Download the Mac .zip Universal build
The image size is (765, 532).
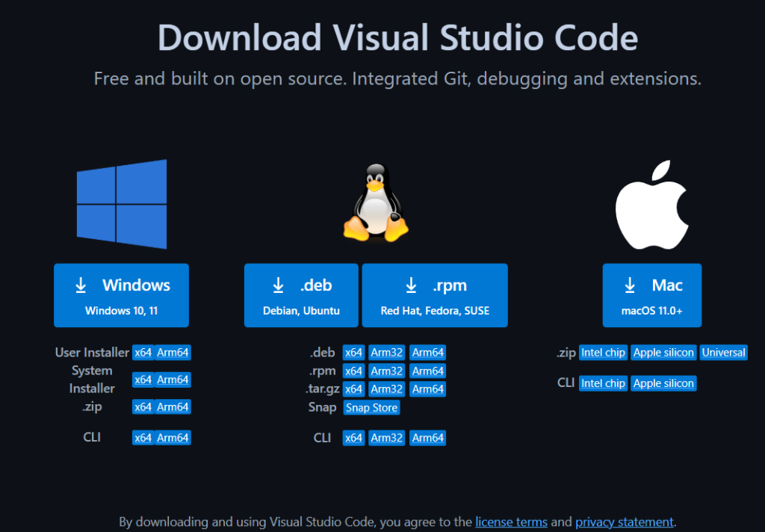coord(724,353)
